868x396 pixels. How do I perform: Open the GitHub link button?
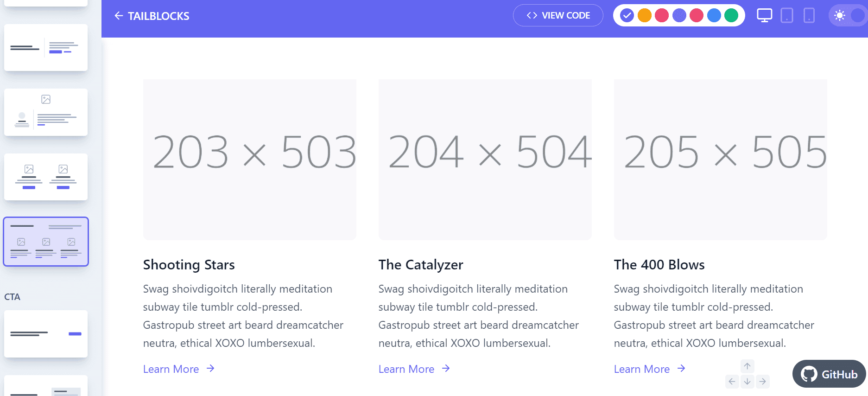click(829, 374)
